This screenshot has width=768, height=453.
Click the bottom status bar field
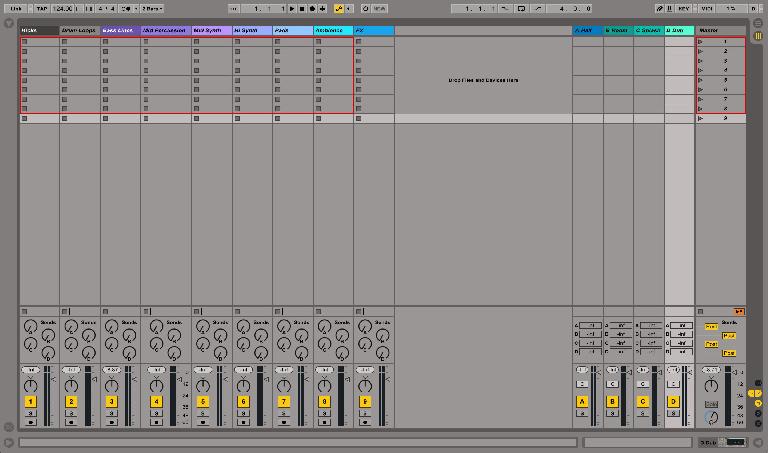[x=298, y=443]
